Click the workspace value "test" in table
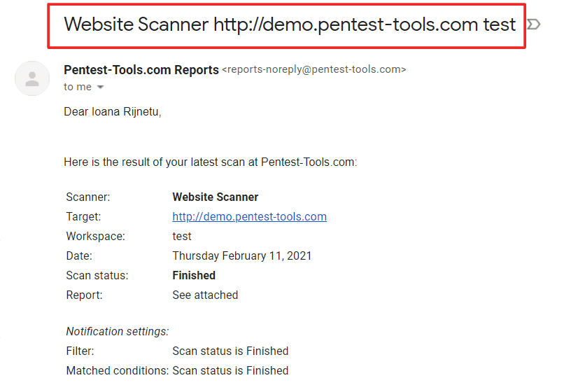This screenshot has width=564, height=392. point(182,236)
